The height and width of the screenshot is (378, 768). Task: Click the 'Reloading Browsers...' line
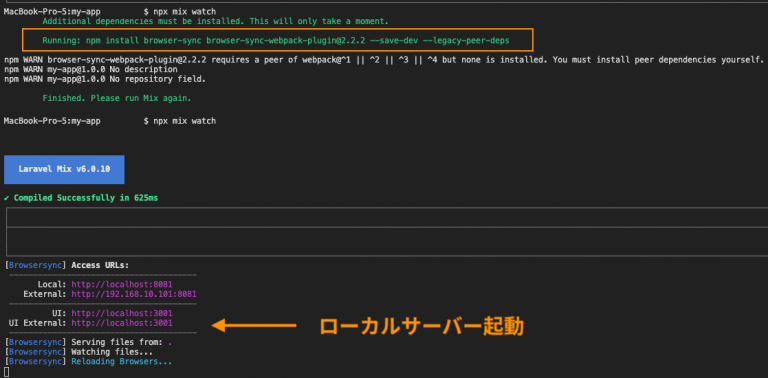(x=88, y=362)
